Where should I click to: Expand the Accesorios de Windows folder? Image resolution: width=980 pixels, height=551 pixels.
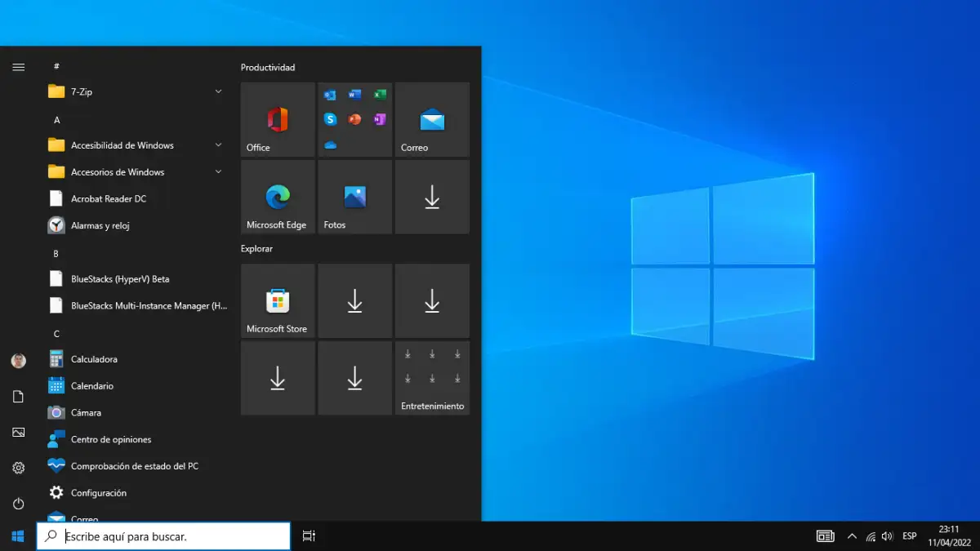click(x=139, y=172)
